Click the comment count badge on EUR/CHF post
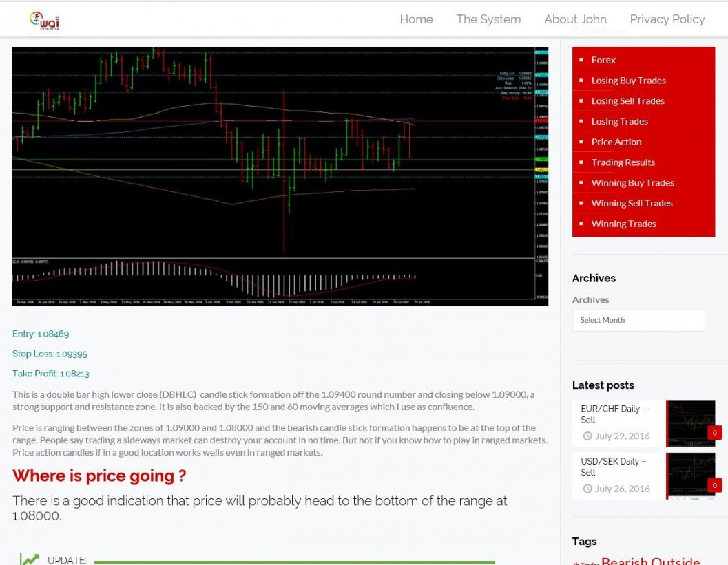The width and height of the screenshot is (728, 565). click(714, 433)
